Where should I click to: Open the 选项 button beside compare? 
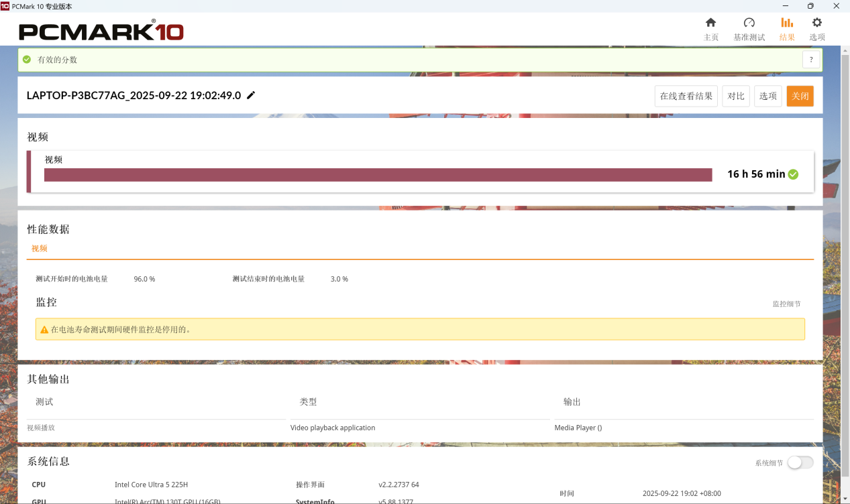coord(767,96)
